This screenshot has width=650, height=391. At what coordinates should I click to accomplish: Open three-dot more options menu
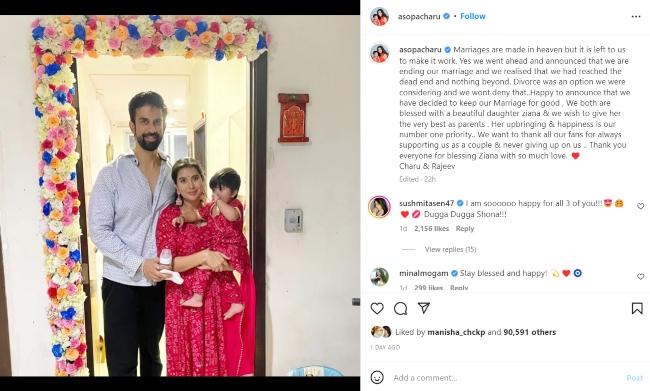(636, 17)
